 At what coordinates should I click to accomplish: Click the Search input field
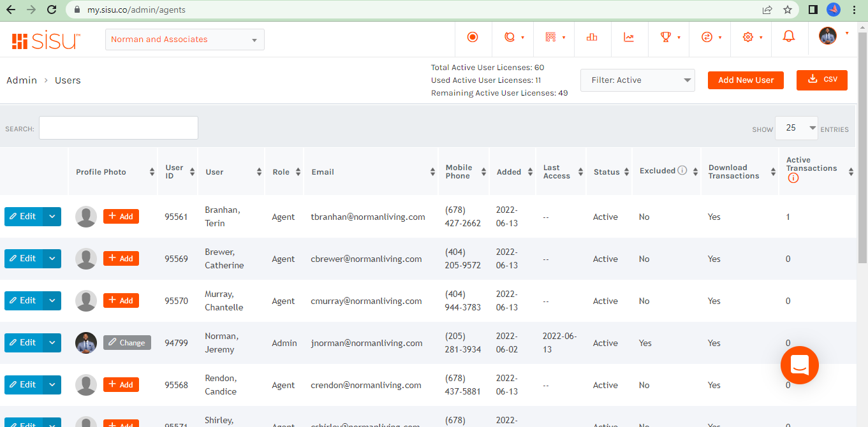[x=119, y=128]
